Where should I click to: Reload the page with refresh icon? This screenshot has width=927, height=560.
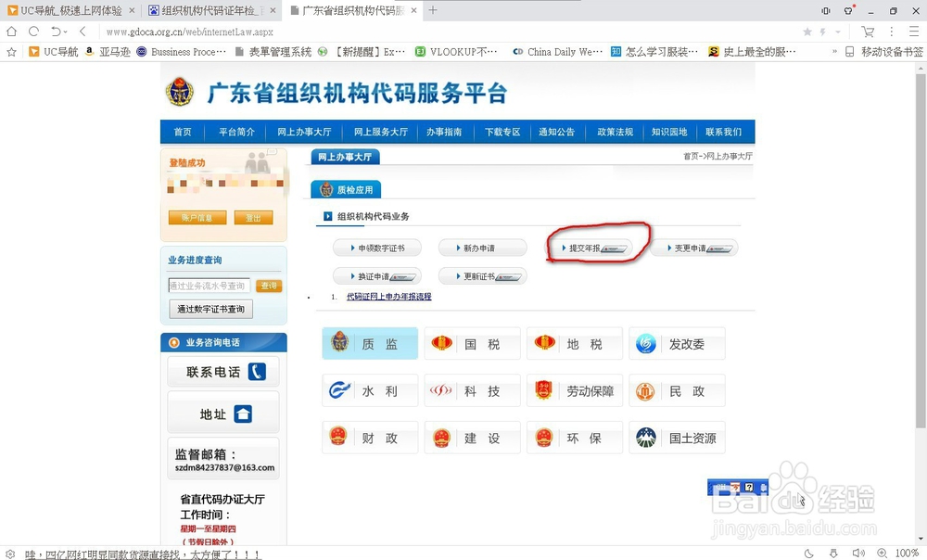click(33, 32)
